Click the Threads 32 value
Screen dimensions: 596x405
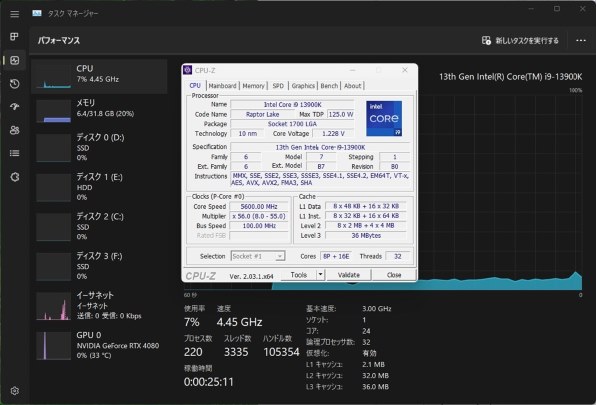tap(397, 256)
